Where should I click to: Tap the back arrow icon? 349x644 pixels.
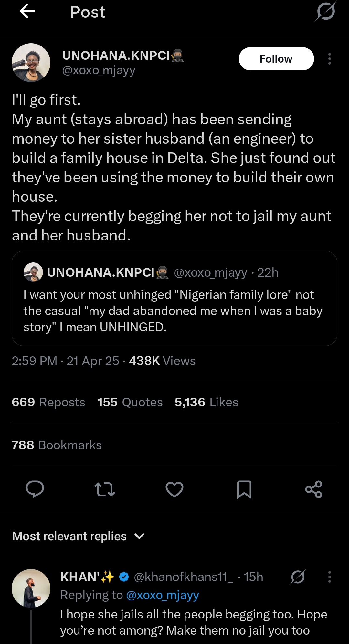tap(27, 12)
